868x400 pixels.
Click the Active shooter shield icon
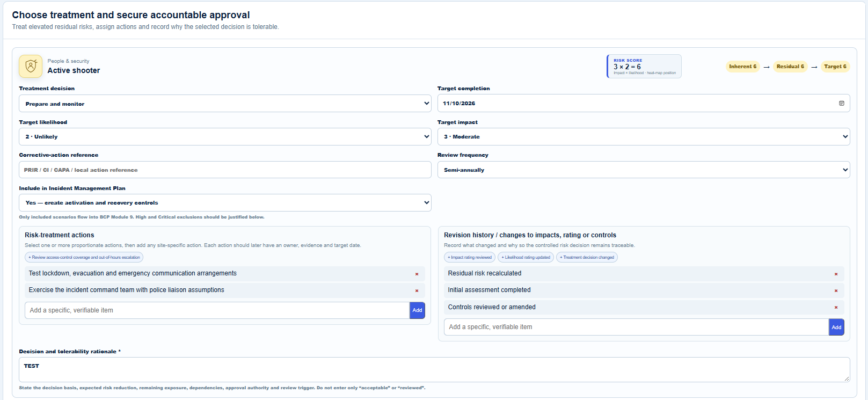[31, 66]
